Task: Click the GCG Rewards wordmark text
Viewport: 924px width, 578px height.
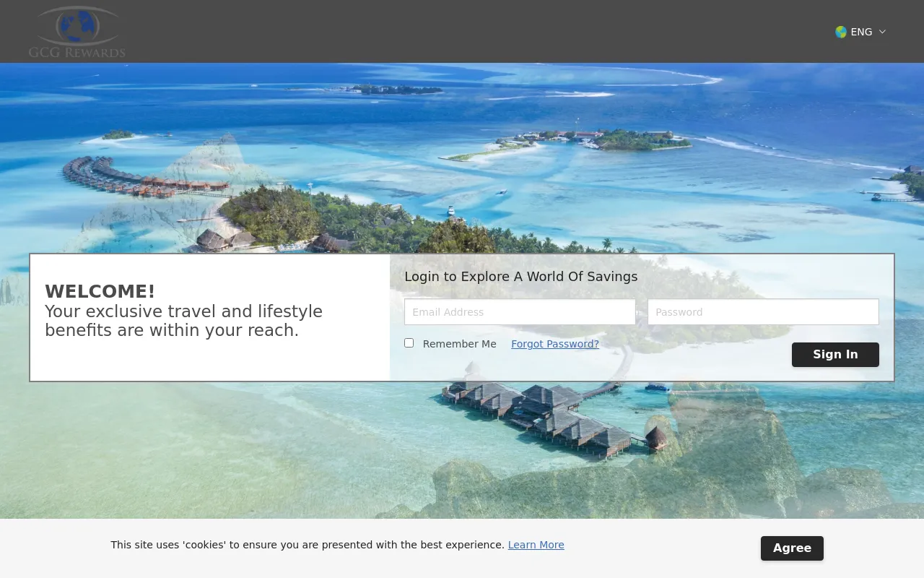Action: pos(77,52)
